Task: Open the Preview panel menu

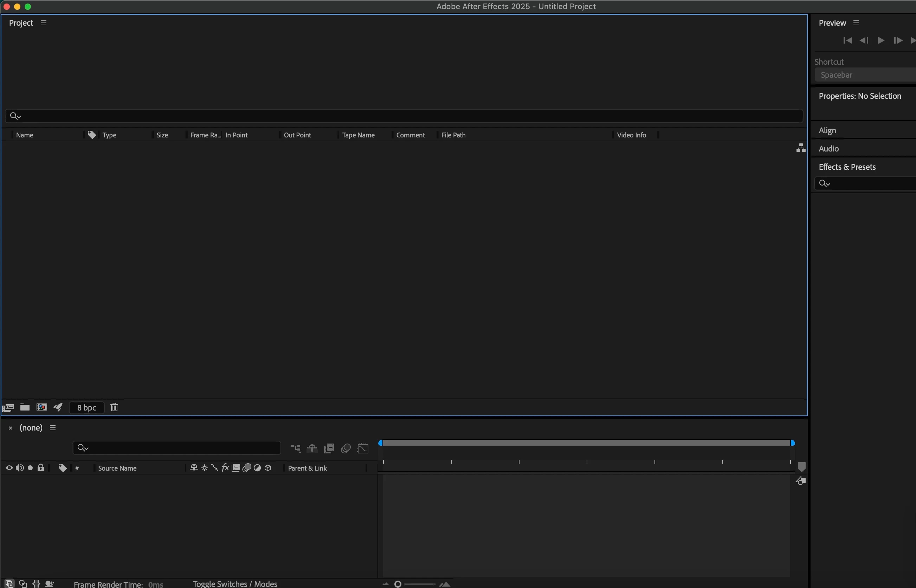Action: click(856, 23)
